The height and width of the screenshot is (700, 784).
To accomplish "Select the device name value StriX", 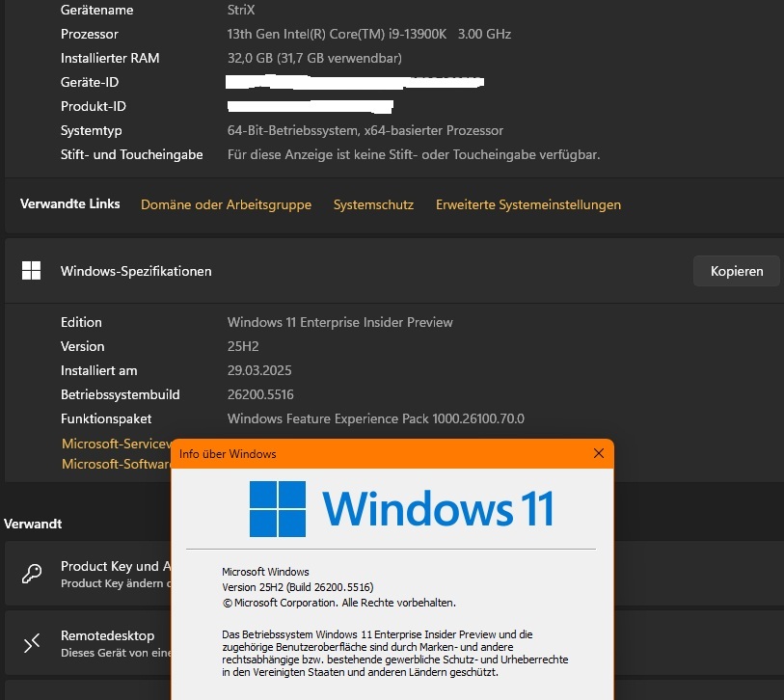I will 241,10.
